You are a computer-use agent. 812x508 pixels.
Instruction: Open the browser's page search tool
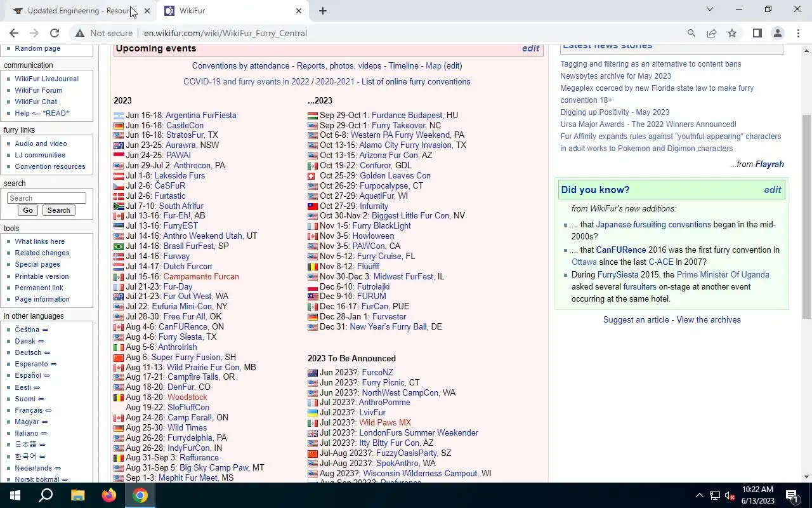pyautogui.click(x=691, y=33)
